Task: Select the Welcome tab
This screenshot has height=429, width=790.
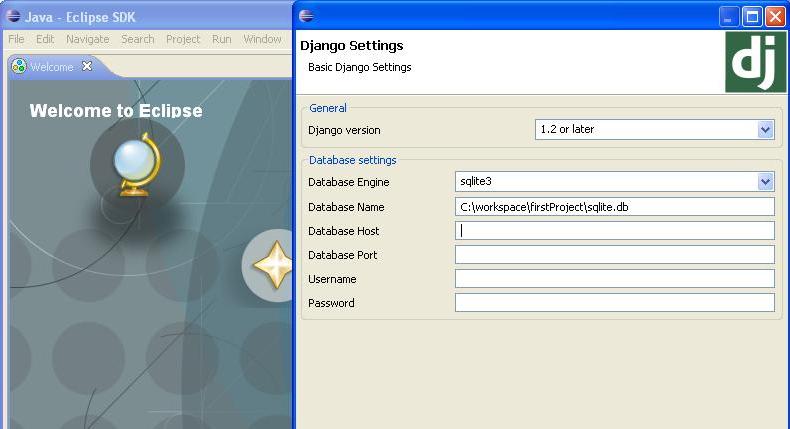Action: point(51,67)
